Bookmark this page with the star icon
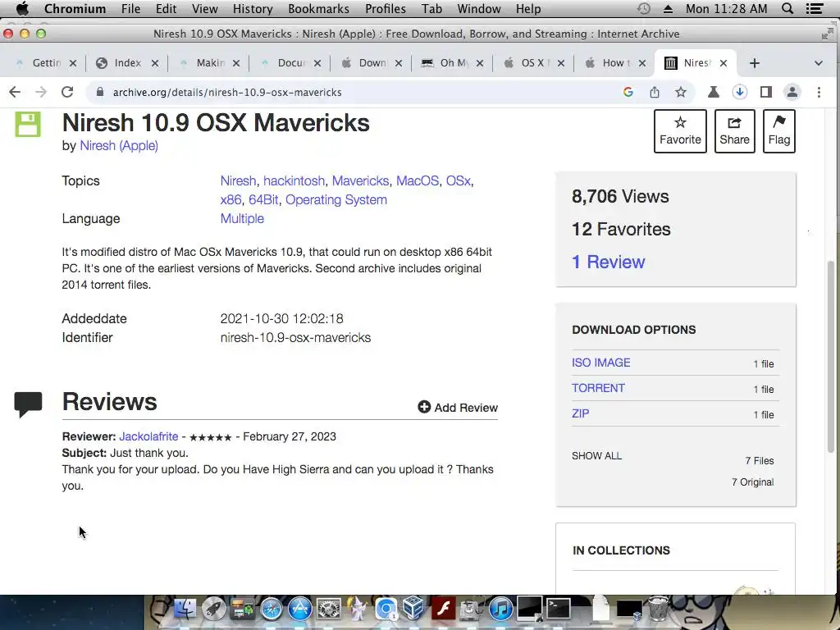Screen dimensions: 840x630 [681, 92]
